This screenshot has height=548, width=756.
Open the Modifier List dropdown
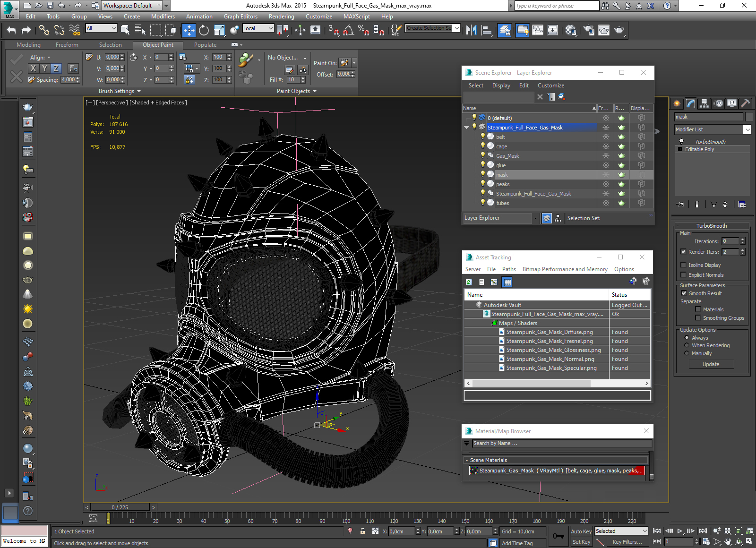747,129
